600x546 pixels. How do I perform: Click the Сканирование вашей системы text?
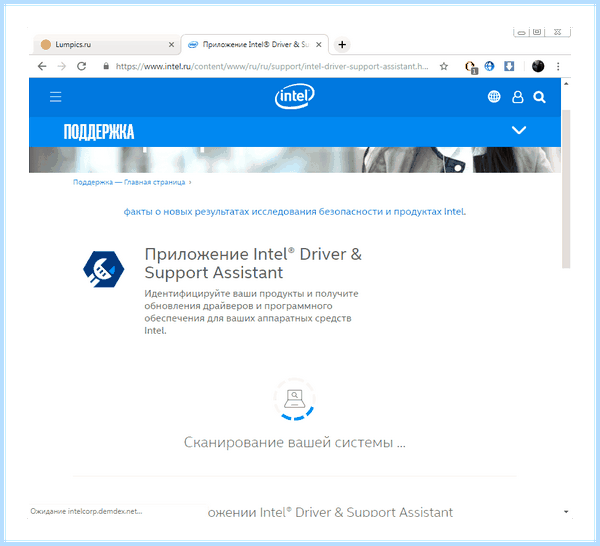pyautogui.click(x=295, y=443)
